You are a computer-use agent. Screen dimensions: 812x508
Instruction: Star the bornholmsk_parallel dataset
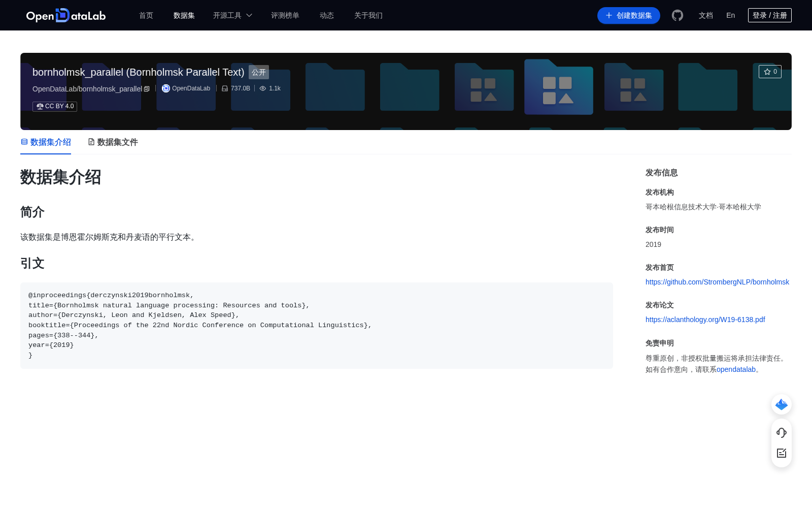point(770,72)
